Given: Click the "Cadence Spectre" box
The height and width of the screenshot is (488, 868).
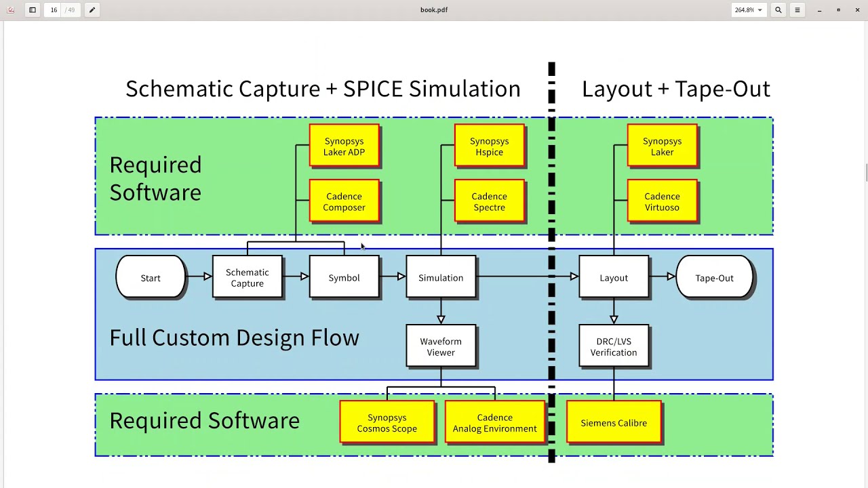Looking at the screenshot, I should (489, 201).
